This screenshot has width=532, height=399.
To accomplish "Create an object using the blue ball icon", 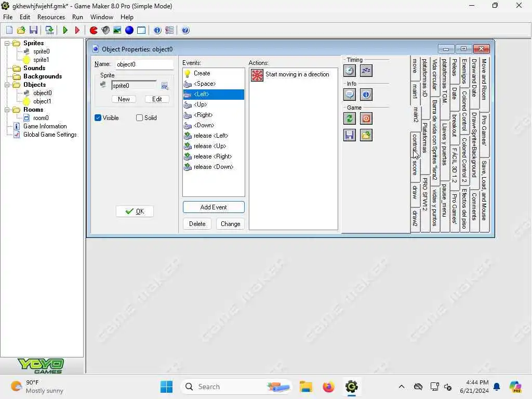I will pyautogui.click(x=129, y=30).
